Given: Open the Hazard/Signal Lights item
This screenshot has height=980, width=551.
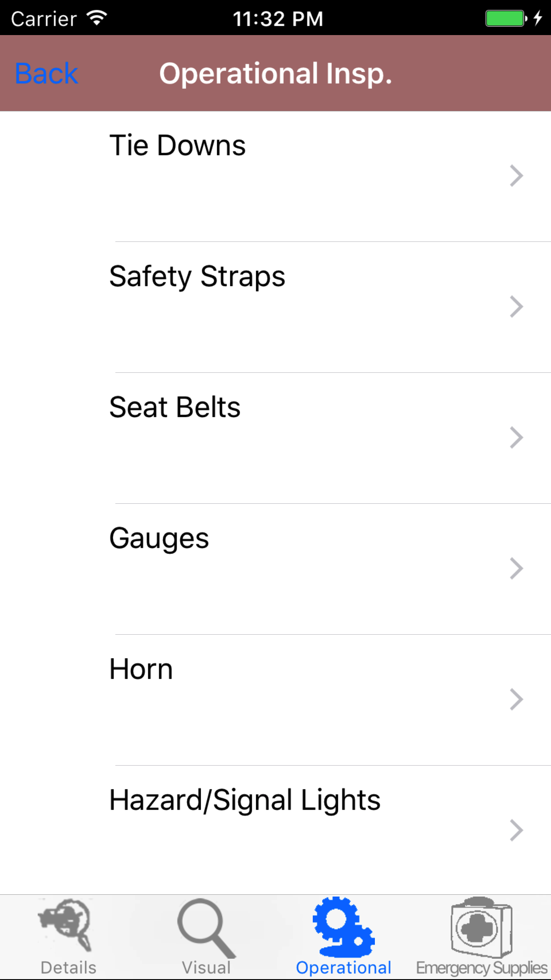Looking at the screenshot, I should pos(245,800).
